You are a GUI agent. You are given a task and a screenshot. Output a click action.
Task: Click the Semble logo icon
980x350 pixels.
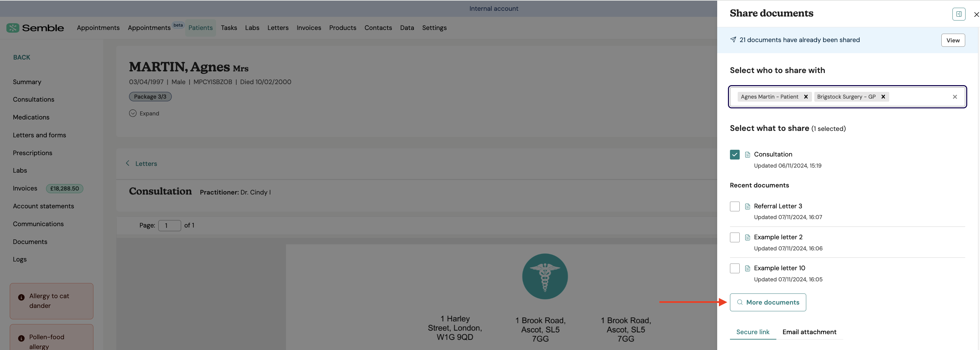12,28
